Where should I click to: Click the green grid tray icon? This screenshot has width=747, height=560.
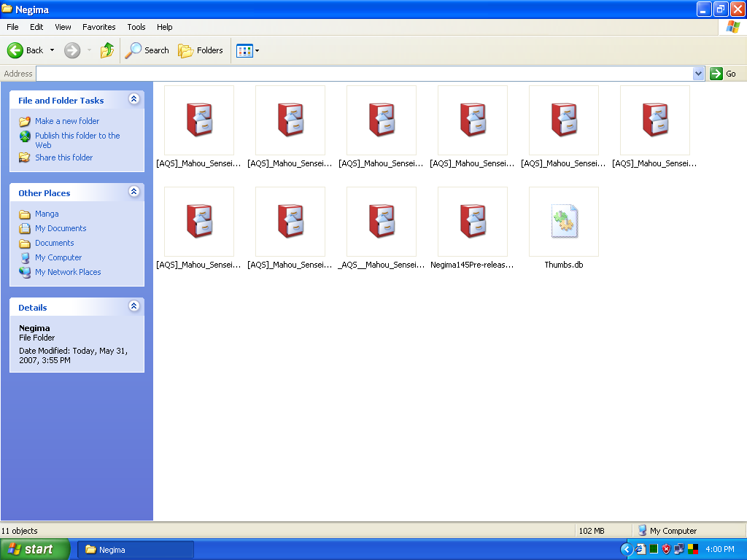(654, 549)
